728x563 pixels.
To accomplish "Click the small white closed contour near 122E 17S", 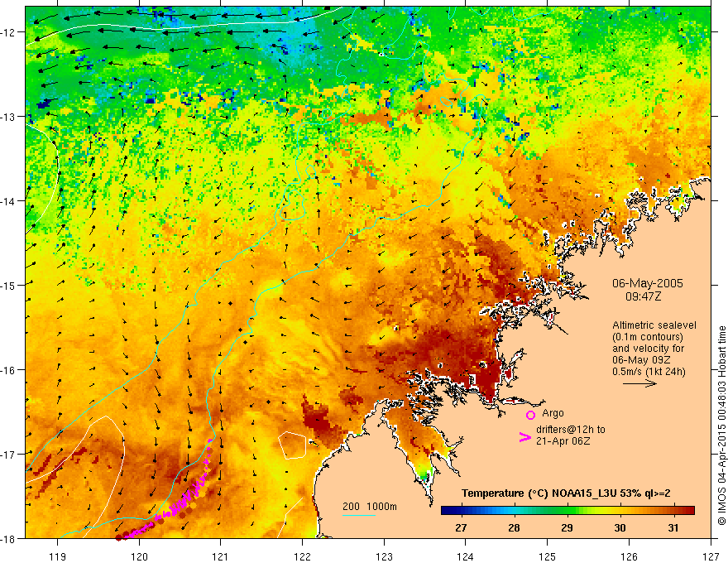I will coord(292,445).
